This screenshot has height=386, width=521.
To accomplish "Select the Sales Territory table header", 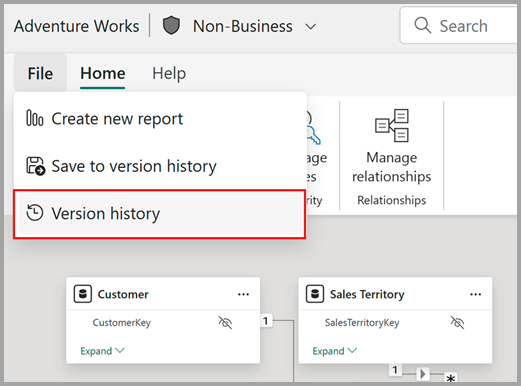I will [395, 294].
